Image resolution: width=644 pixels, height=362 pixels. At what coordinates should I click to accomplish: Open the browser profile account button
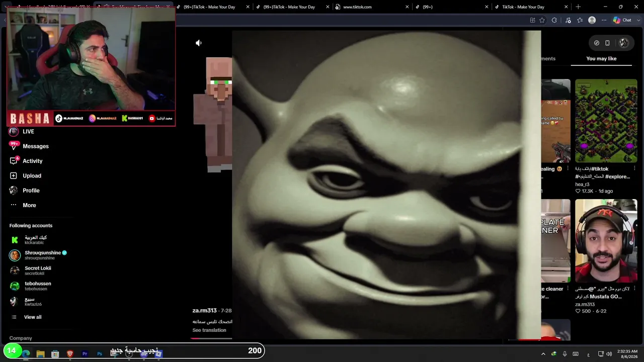coord(592,20)
